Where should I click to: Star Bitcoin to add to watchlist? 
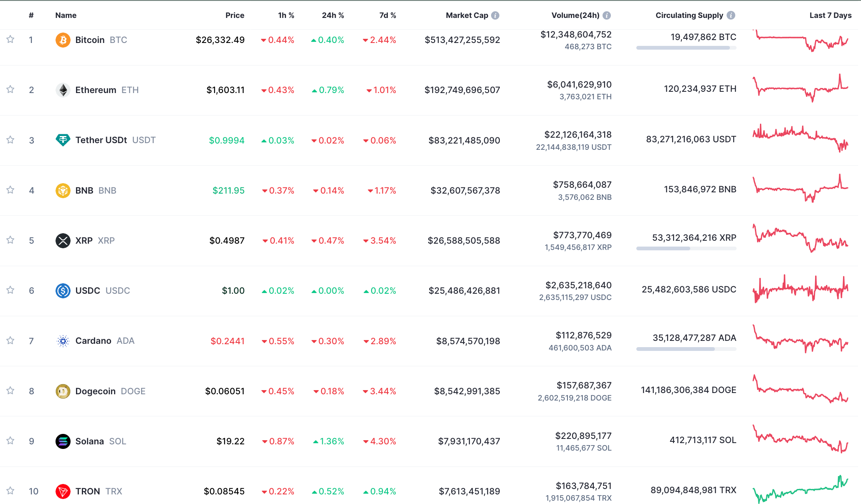point(10,40)
